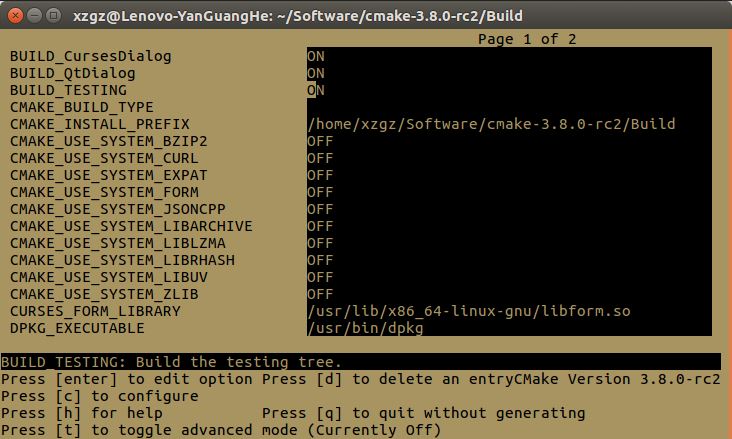This screenshot has height=439, width=732.
Task: Select the DPKG_EXECUTABLE entry
Action: coord(77,328)
